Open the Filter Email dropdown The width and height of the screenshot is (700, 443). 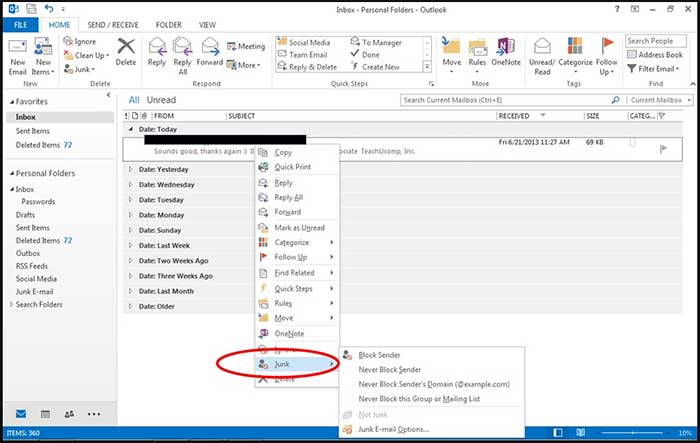coord(653,69)
